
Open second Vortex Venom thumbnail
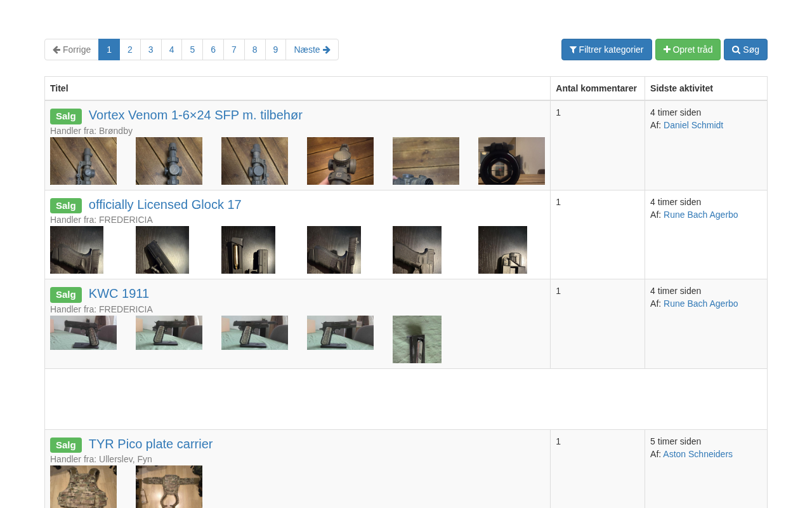click(x=169, y=161)
